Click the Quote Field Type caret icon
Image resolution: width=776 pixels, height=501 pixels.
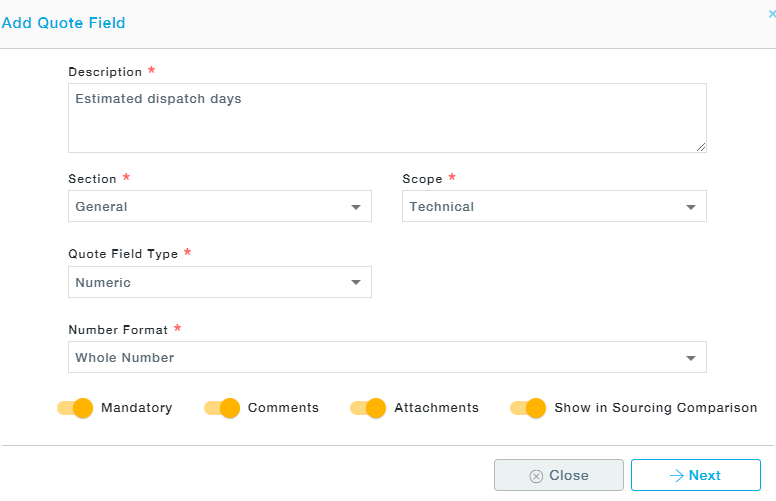tap(356, 282)
